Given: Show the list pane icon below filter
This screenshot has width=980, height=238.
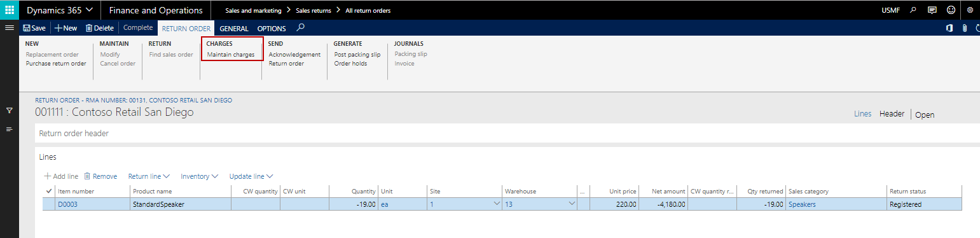Looking at the screenshot, I should pyautogui.click(x=10, y=129).
